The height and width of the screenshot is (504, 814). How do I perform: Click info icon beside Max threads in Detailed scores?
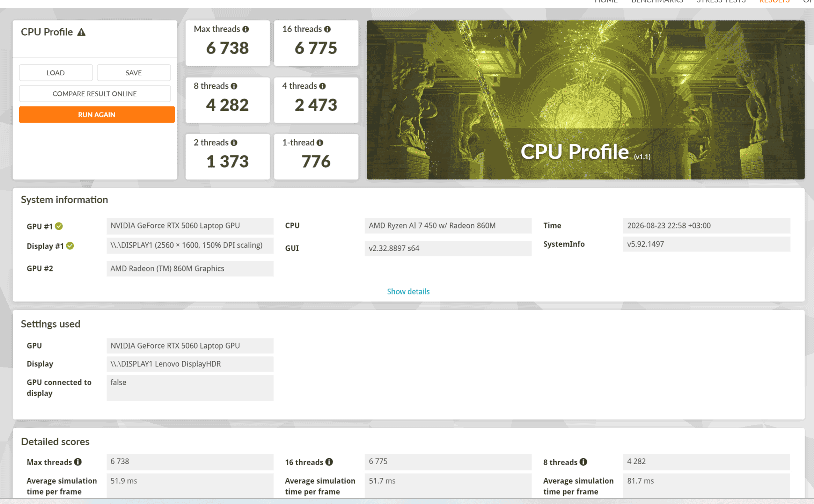[78, 462]
